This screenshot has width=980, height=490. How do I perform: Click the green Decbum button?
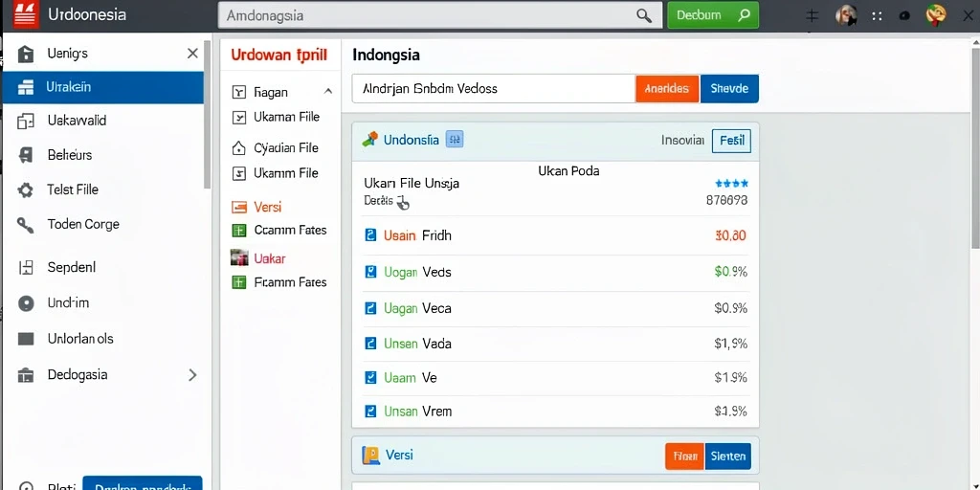click(713, 15)
